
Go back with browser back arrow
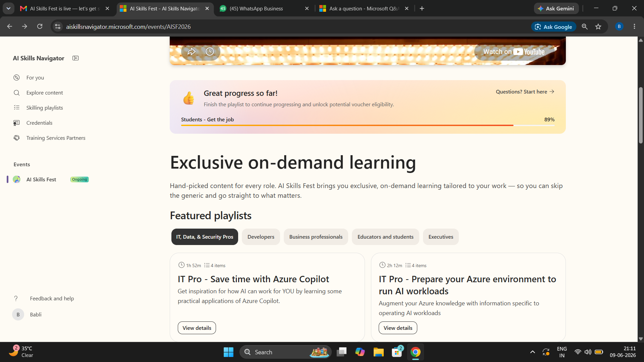[10, 26]
